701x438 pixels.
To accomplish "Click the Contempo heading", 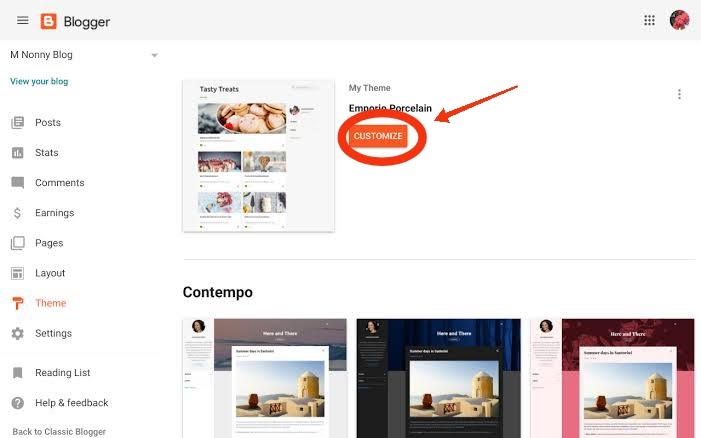I will point(218,292).
